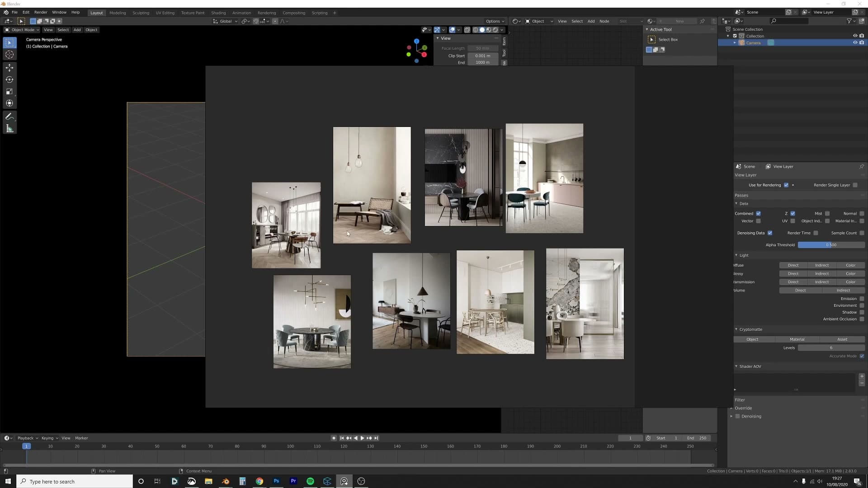This screenshot has height=488, width=868.
Task: Open Premiere Pro from the taskbar
Action: pos(293,481)
